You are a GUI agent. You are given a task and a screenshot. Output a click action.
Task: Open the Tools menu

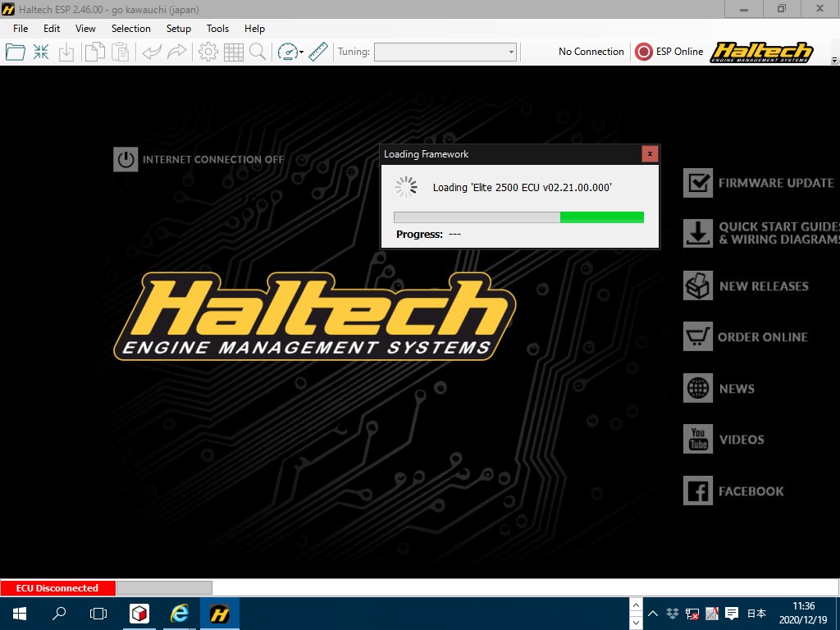[217, 29]
